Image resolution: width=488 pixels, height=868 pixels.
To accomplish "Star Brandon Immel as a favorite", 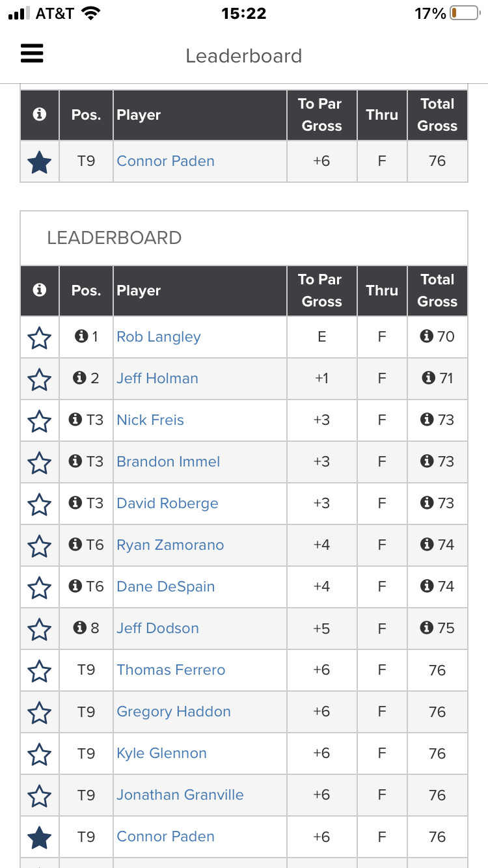I will click(x=40, y=463).
